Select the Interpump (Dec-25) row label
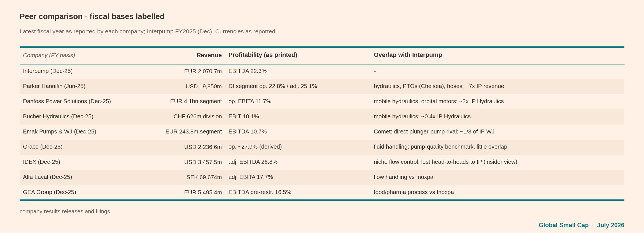Screen dimensions: 644x233 48,71
